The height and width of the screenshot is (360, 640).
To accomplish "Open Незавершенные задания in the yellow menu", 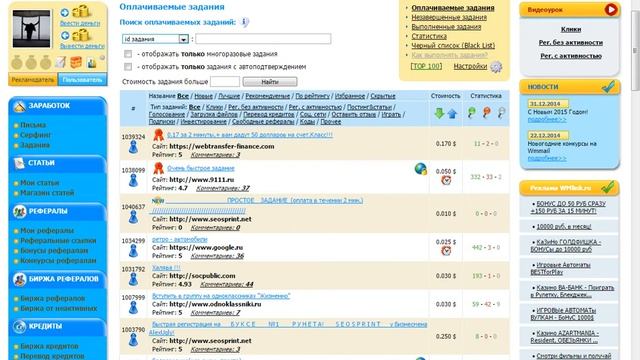I will 449,17.
